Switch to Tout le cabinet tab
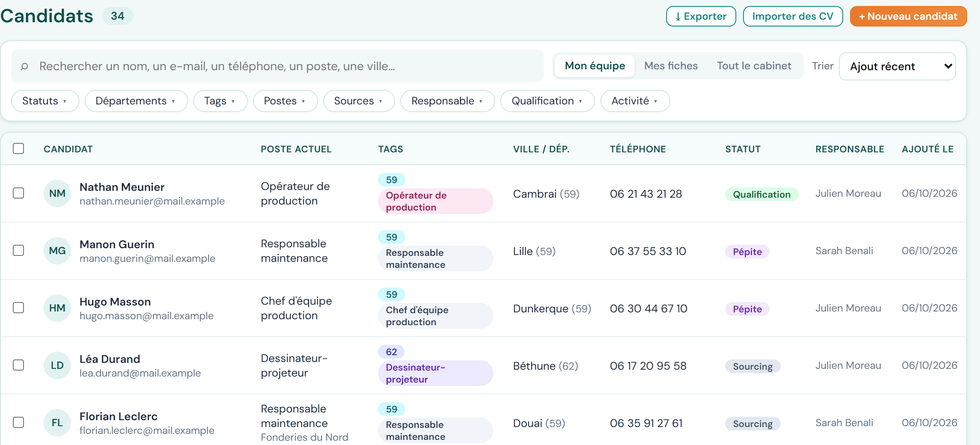The image size is (980, 445). tap(754, 66)
